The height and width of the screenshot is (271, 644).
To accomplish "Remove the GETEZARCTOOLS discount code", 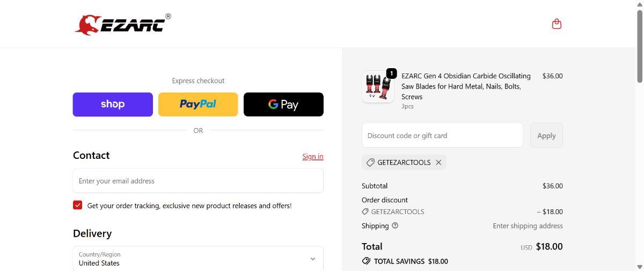I will tap(438, 162).
